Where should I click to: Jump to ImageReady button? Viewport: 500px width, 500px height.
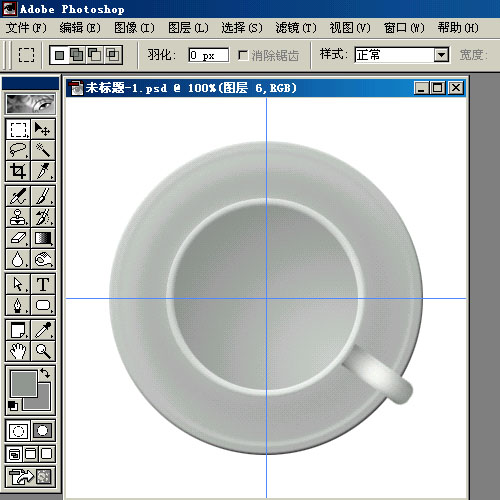tap(30, 476)
